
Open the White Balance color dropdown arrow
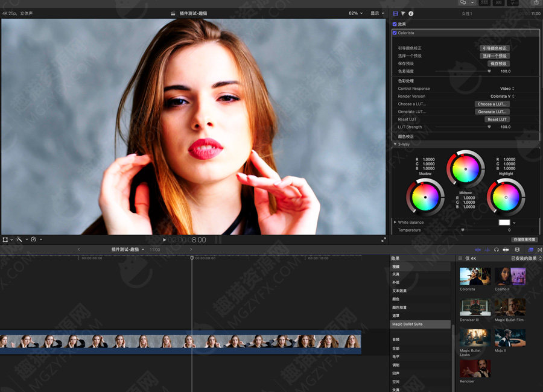(x=514, y=223)
